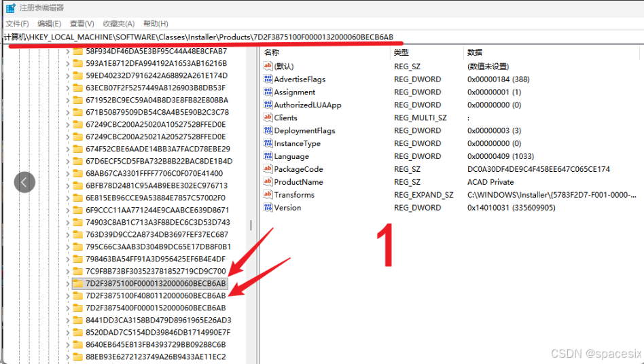This screenshot has height=364, width=644.
Task: Expand key 7D2F3875100F0000132000060BECB6AB
Action: (68, 284)
